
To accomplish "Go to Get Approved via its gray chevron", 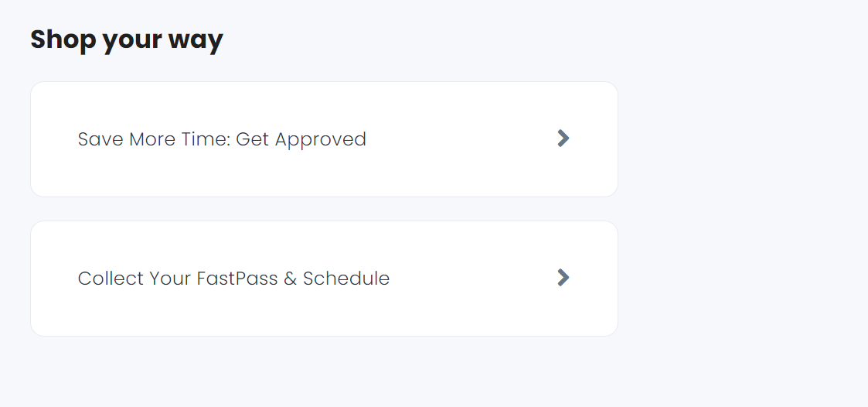I will tap(563, 139).
